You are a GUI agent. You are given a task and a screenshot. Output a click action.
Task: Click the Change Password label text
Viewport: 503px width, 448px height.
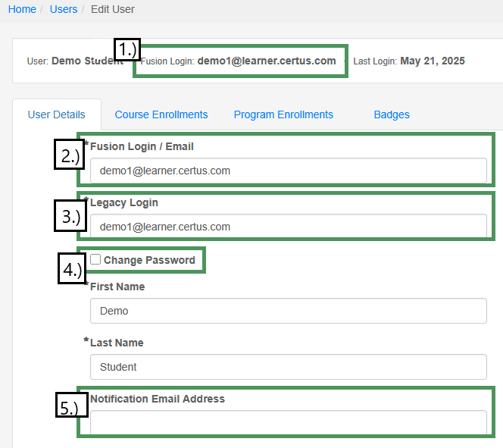149,260
